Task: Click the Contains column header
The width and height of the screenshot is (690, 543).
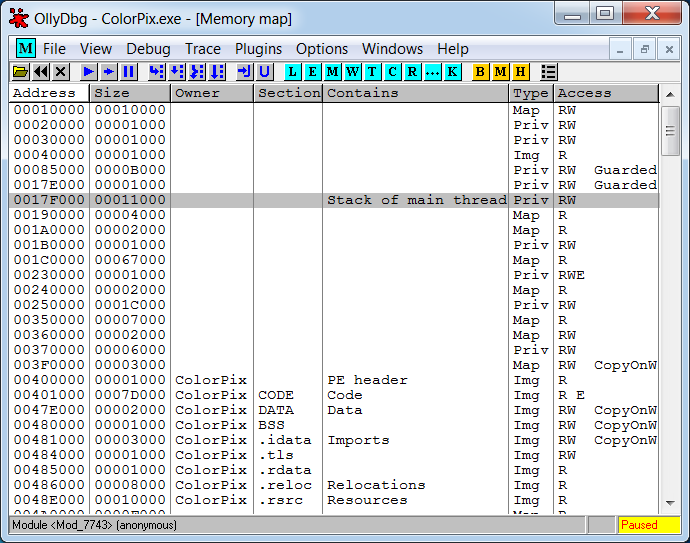Action: point(415,93)
